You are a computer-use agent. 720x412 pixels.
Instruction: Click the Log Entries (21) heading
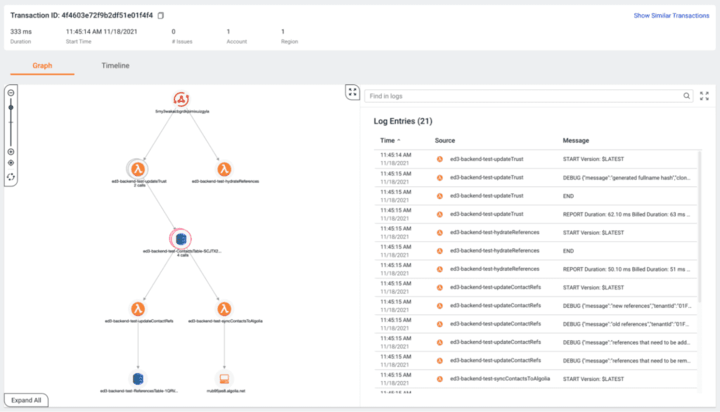coord(403,121)
